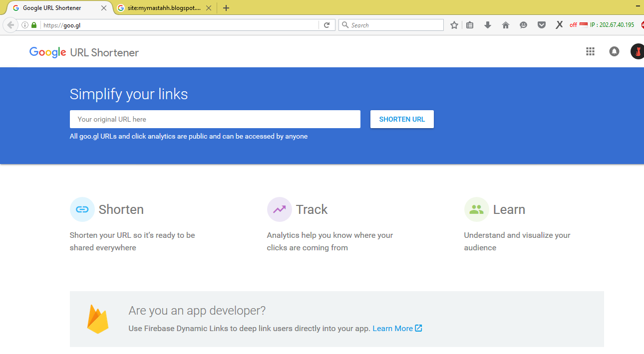Viewport: 644px width, 354px height.
Task: Click the Learn audience icon
Action: [476, 209]
